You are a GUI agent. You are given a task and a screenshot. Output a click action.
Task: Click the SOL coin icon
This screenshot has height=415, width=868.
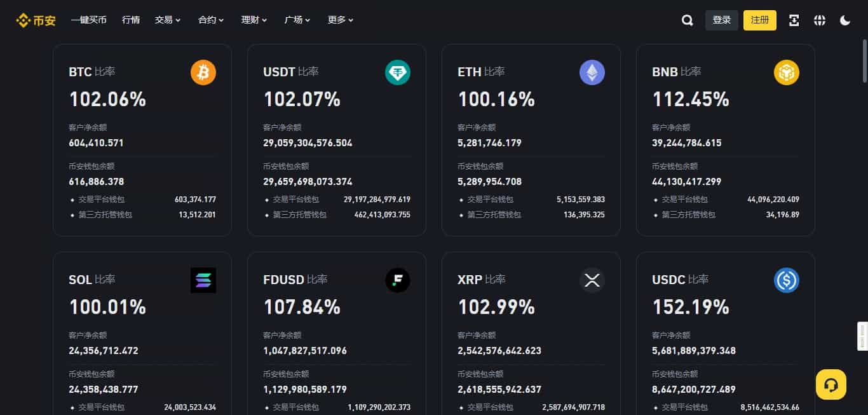point(203,280)
